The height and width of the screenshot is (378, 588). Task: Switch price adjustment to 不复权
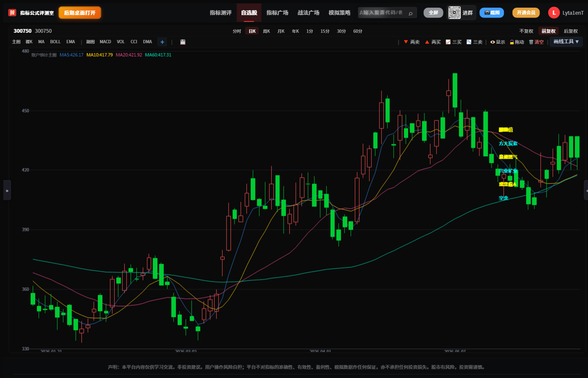526,31
